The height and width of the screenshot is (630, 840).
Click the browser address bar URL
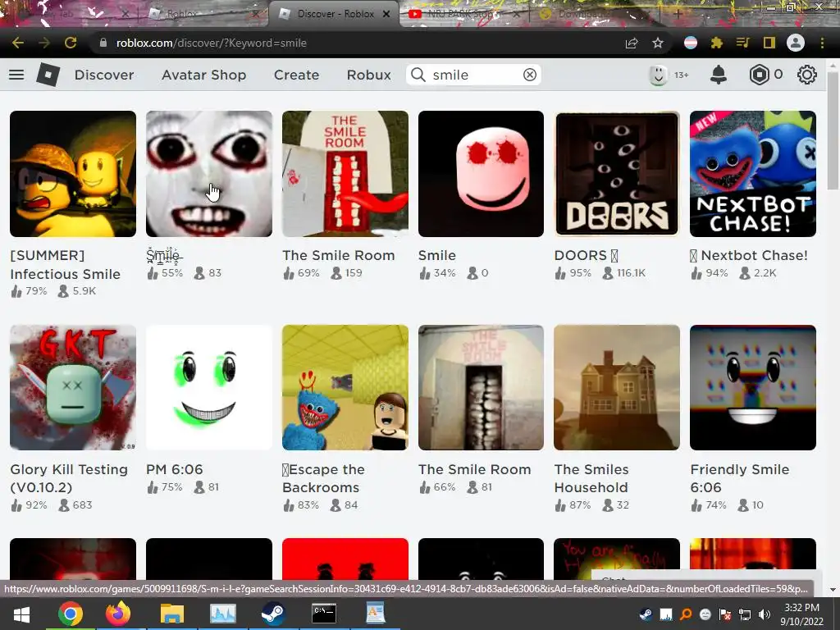(x=211, y=43)
